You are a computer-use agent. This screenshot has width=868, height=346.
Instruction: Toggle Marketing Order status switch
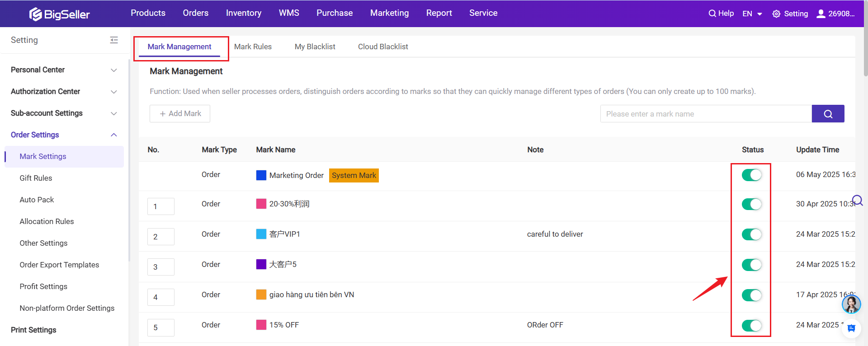click(752, 175)
